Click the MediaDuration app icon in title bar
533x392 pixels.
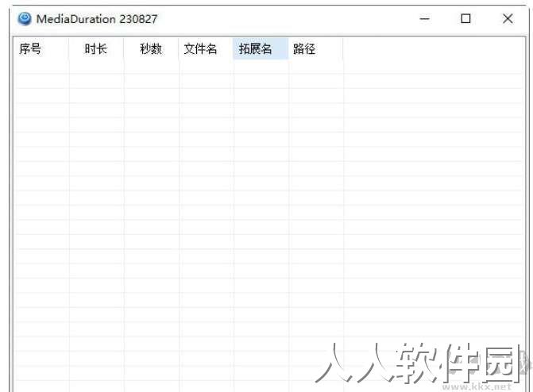24,19
